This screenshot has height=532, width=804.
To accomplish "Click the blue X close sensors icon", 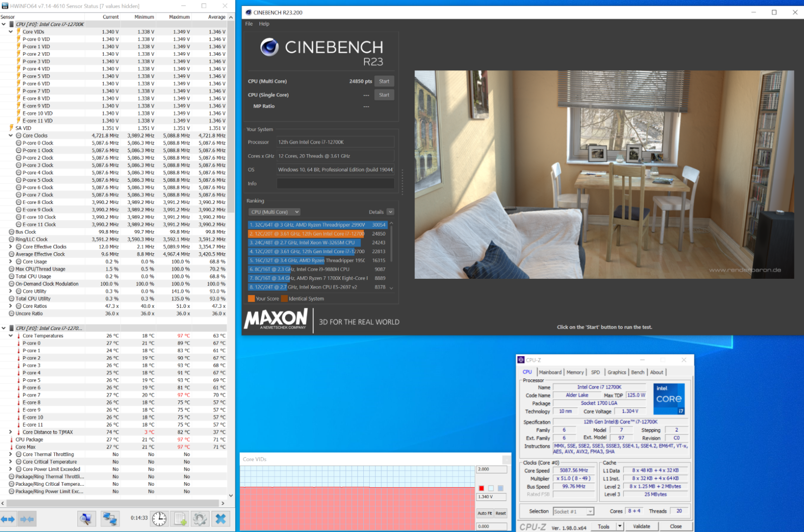I will click(221, 519).
